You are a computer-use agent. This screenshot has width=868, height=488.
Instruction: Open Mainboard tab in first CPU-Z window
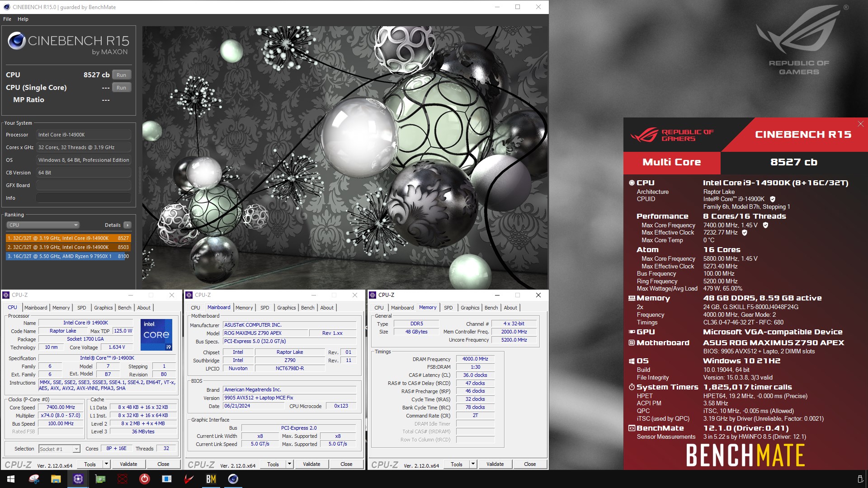click(x=36, y=308)
